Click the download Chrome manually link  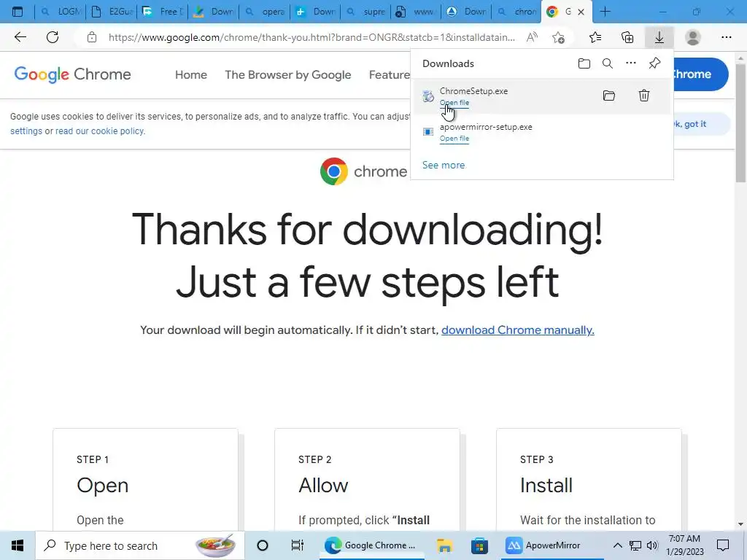(x=518, y=330)
